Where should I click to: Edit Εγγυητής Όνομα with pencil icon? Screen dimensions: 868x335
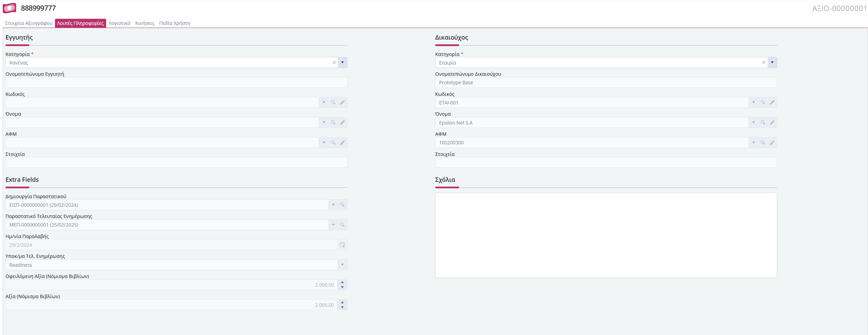pyautogui.click(x=342, y=122)
